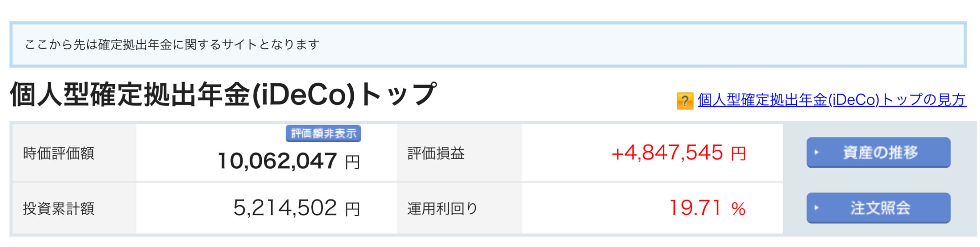Viewport: 980px width, 247px height.
Task: Click the arrow icon in 注文照会 button
Action: [816, 207]
